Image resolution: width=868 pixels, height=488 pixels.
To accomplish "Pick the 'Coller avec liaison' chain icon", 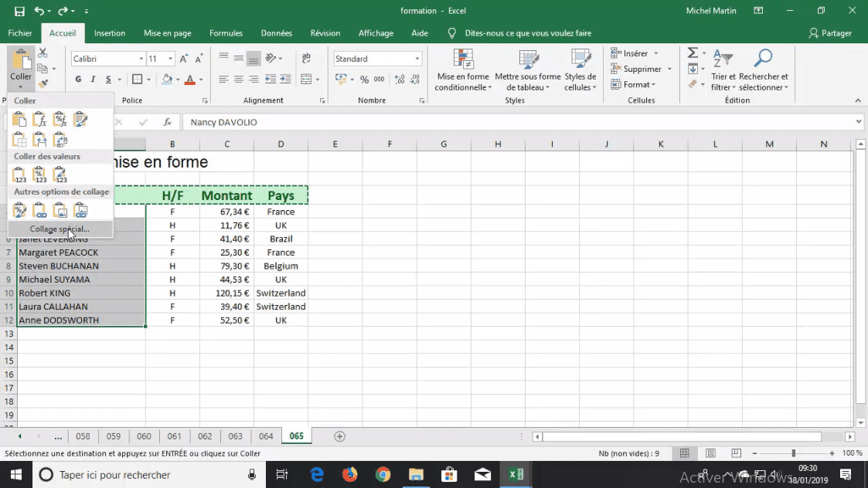I will [x=40, y=211].
